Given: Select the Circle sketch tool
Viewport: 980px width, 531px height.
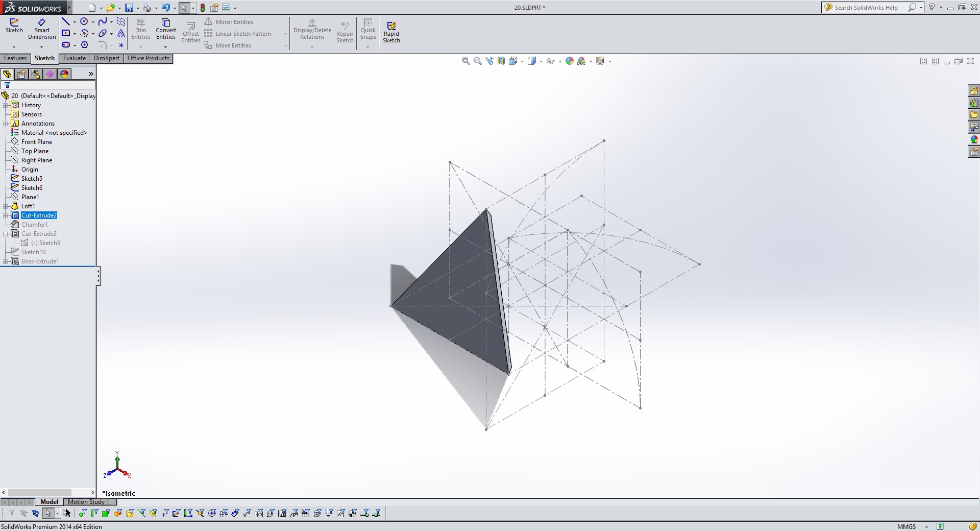Looking at the screenshot, I should click(84, 21).
